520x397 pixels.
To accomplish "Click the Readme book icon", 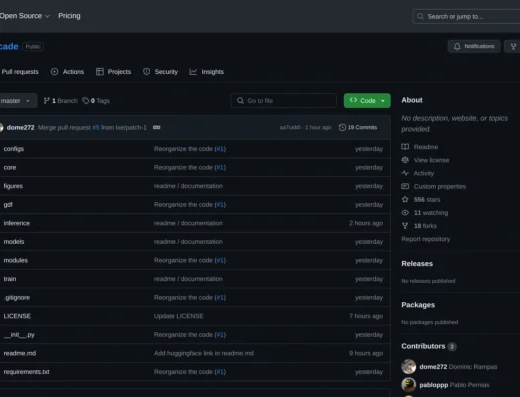I will point(405,147).
